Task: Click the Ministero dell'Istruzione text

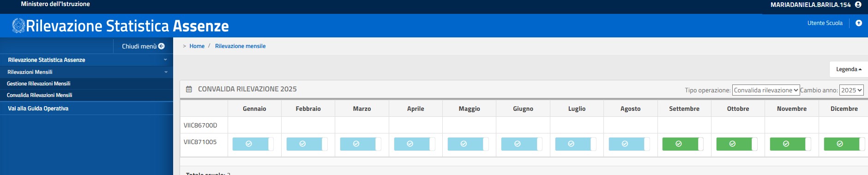Action: point(55,4)
